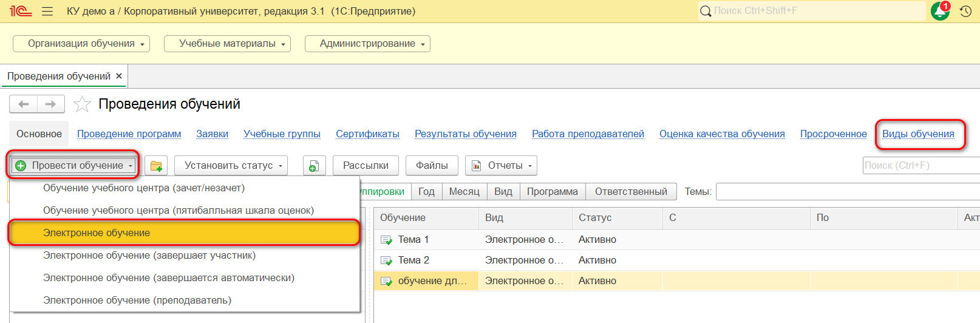Group by Месяц toggle

(x=464, y=192)
